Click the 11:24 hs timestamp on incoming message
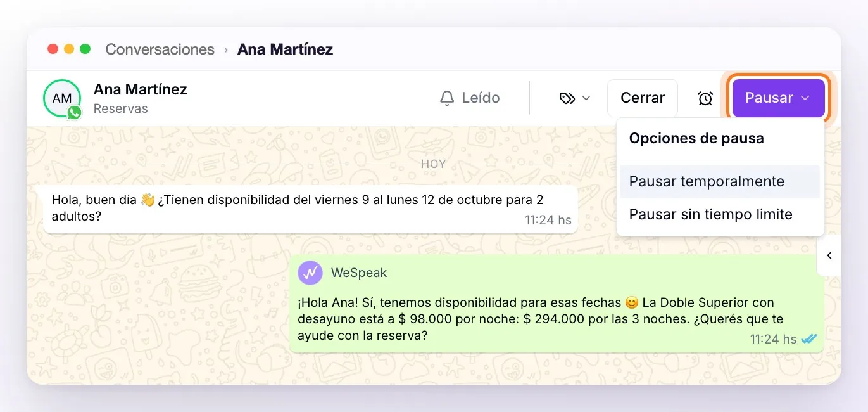The height and width of the screenshot is (412, 868). tap(548, 220)
